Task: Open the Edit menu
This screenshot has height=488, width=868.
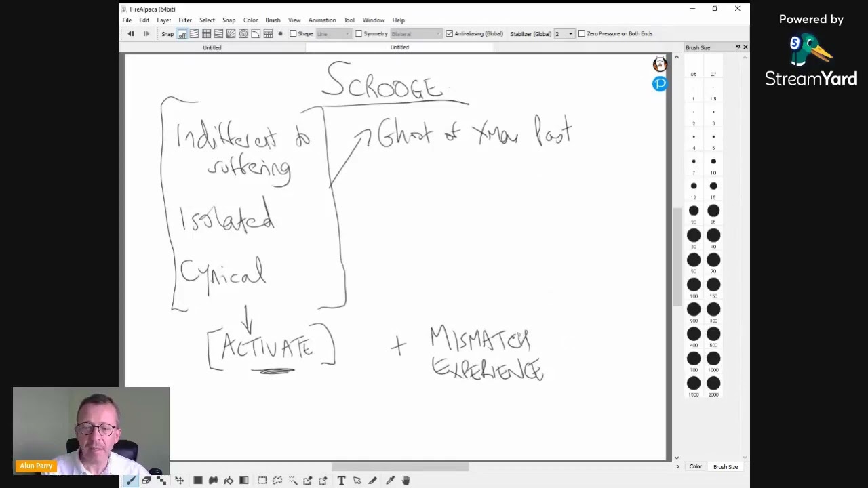Action: 144,20
